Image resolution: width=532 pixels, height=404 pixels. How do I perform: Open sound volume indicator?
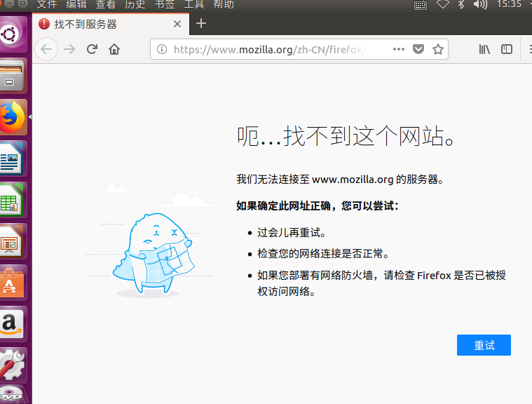(480, 4)
